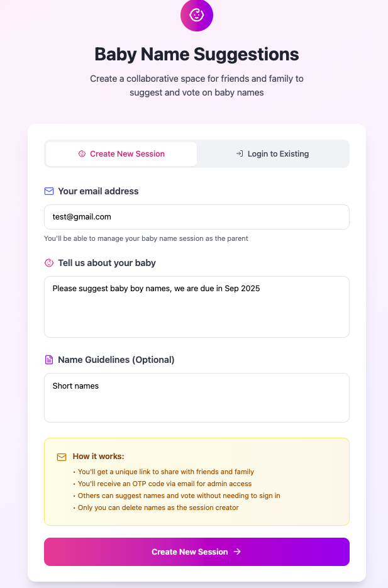Click the orange envelope icon in How it works
The height and width of the screenshot is (588, 388).
(x=62, y=457)
